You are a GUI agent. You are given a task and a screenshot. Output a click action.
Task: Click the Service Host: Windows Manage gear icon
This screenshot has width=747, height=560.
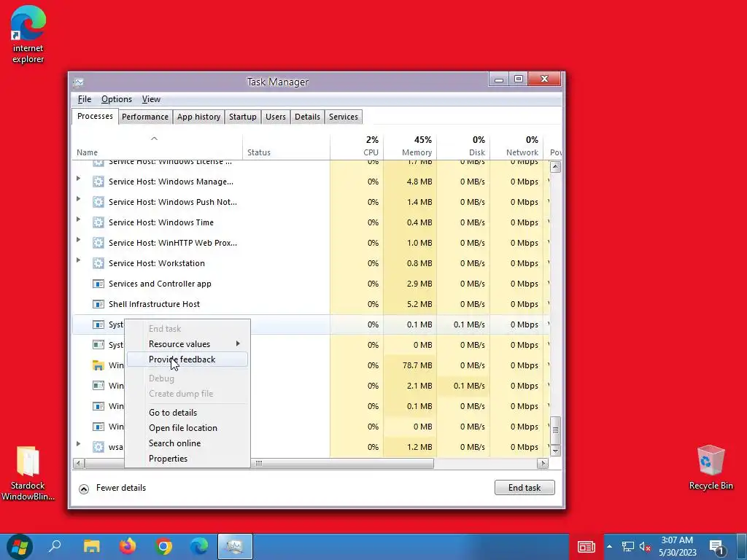click(98, 182)
